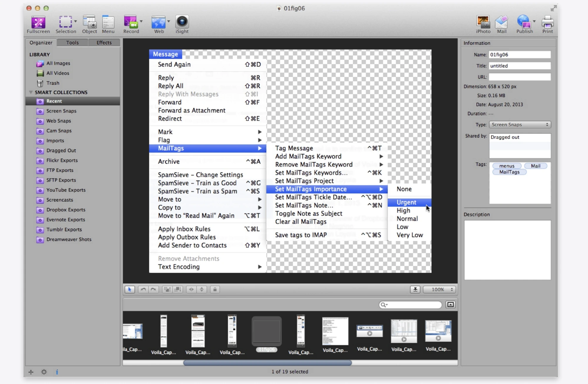
Task: Toggle the thumbnail strip view button
Action: [x=450, y=305]
